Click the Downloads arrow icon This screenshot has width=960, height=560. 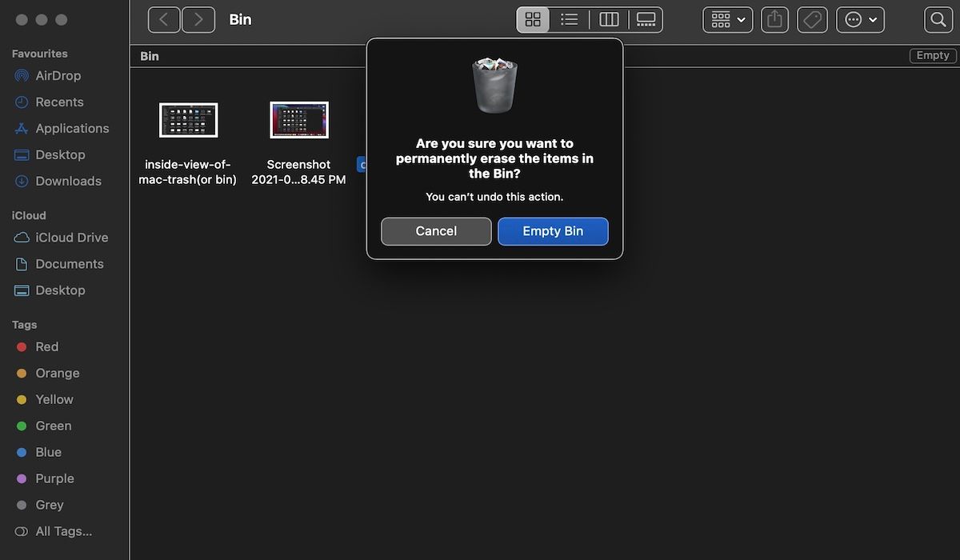click(22, 181)
